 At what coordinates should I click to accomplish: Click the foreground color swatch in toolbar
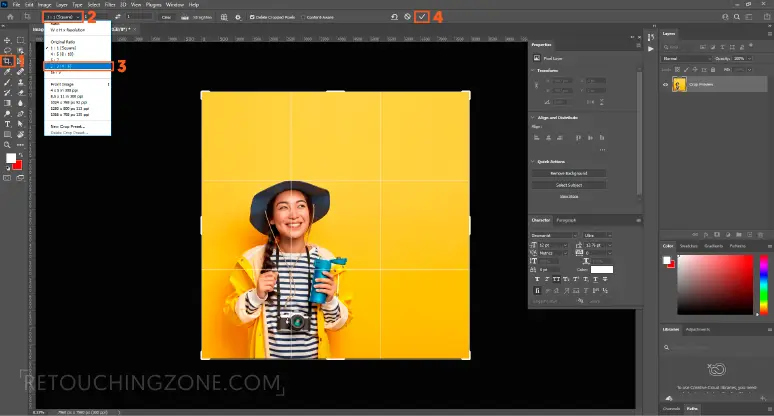tap(11, 158)
